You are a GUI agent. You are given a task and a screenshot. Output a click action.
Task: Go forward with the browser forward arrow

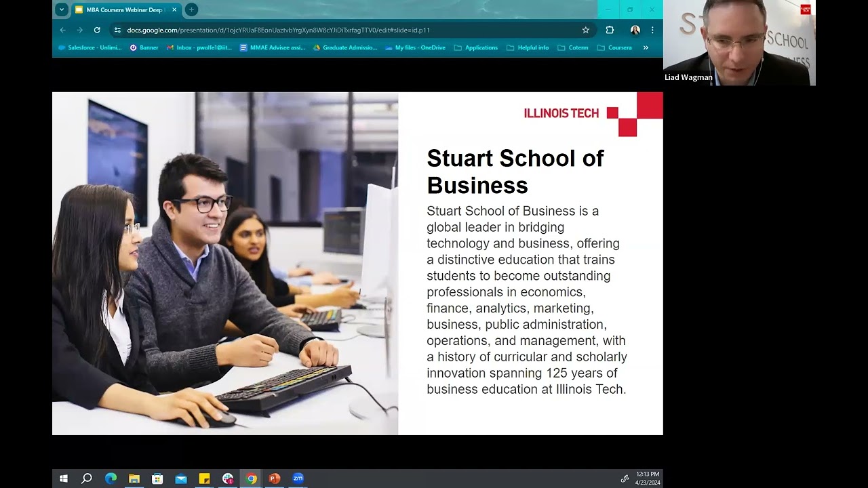click(x=80, y=30)
